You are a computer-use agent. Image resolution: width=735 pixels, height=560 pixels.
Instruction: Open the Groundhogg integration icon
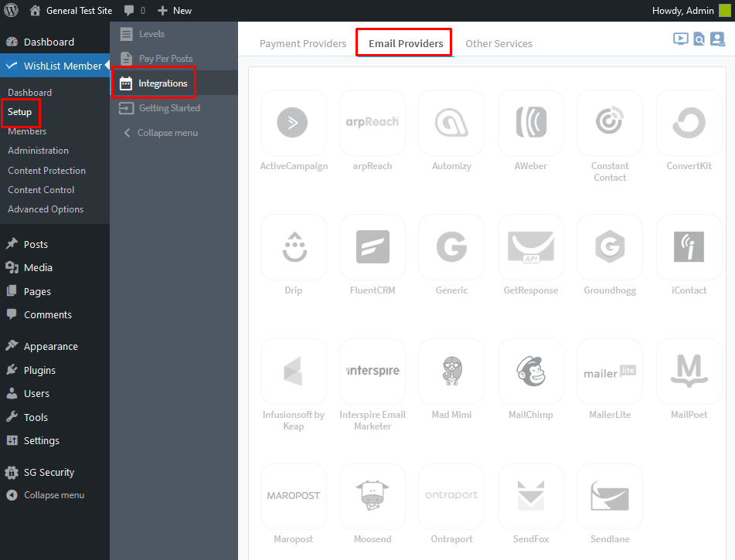pyautogui.click(x=610, y=247)
